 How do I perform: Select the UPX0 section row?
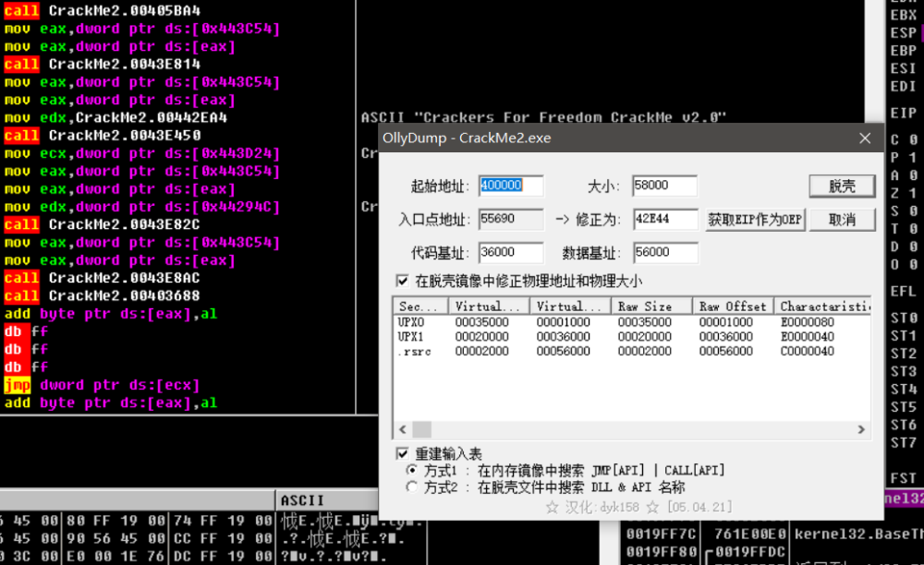coord(632,322)
